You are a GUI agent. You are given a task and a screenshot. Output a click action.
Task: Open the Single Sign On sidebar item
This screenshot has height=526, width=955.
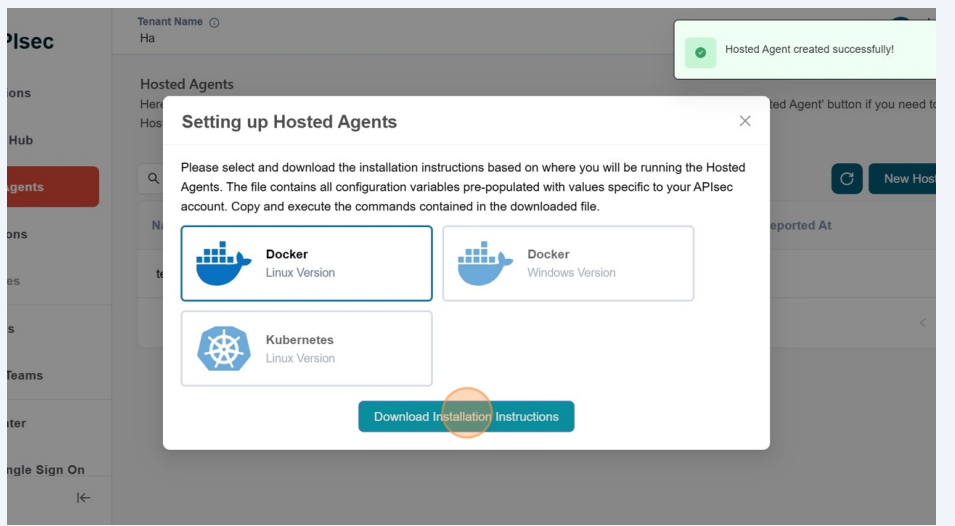tap(46, 470)
